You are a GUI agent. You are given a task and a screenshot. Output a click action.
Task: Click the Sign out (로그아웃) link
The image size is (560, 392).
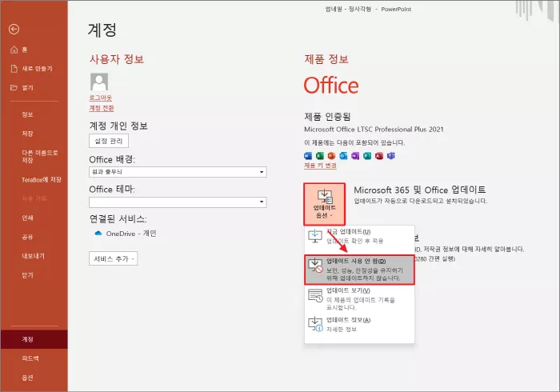[100, 98]
